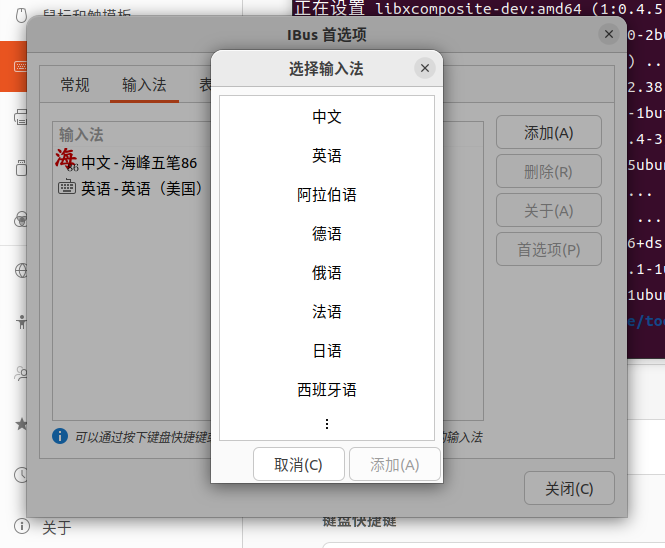Expand more languages with the three-dot row
665x548 pixels.
tap(327, 424)
